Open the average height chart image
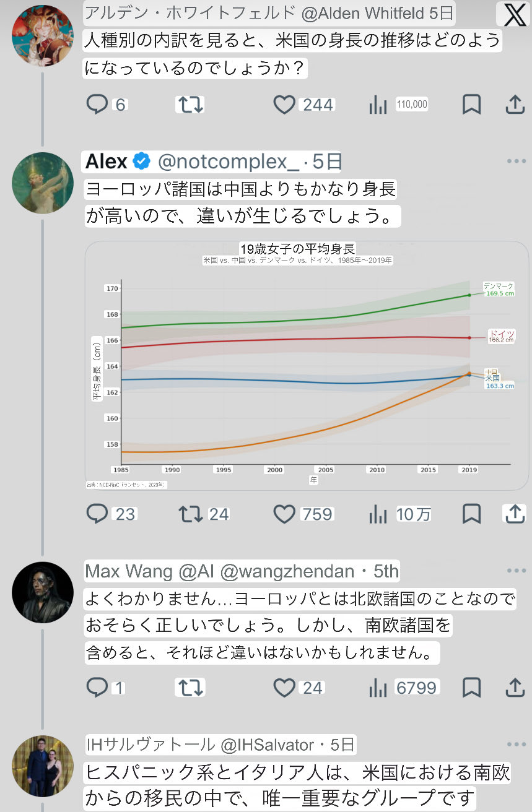 307,365
